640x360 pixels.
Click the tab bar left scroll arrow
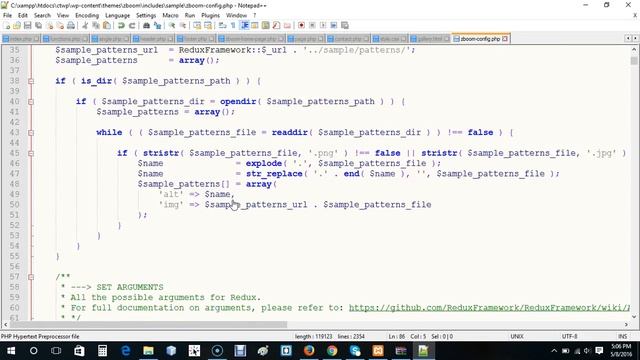pos(628,38)
